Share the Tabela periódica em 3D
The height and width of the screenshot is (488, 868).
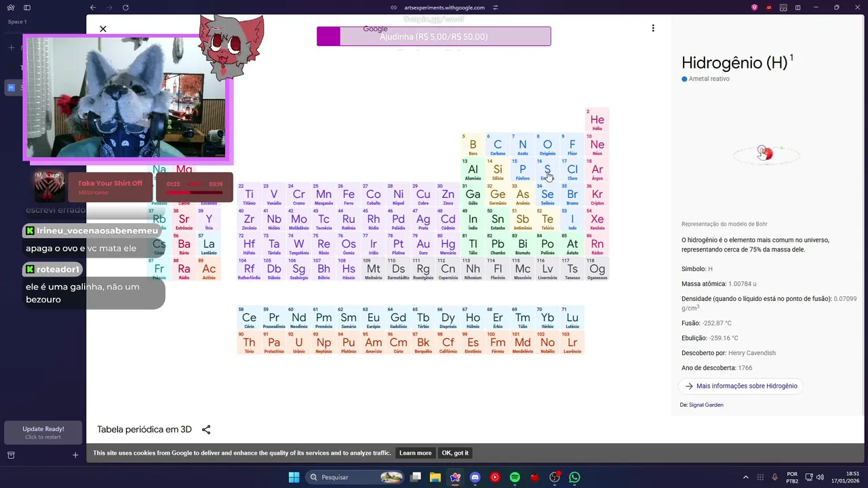pos(206,430)
